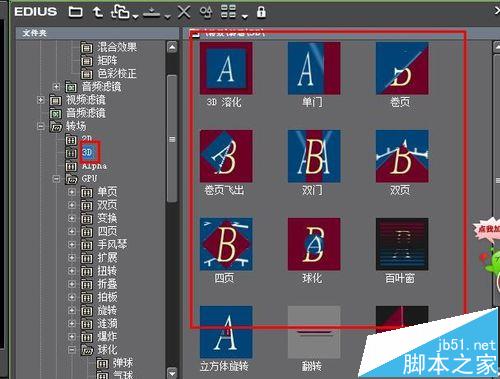The height and width of the screenshot is (379, 500).
Task: Open the dropdown arrow beside folder link icon
Action: pos(135,16)
